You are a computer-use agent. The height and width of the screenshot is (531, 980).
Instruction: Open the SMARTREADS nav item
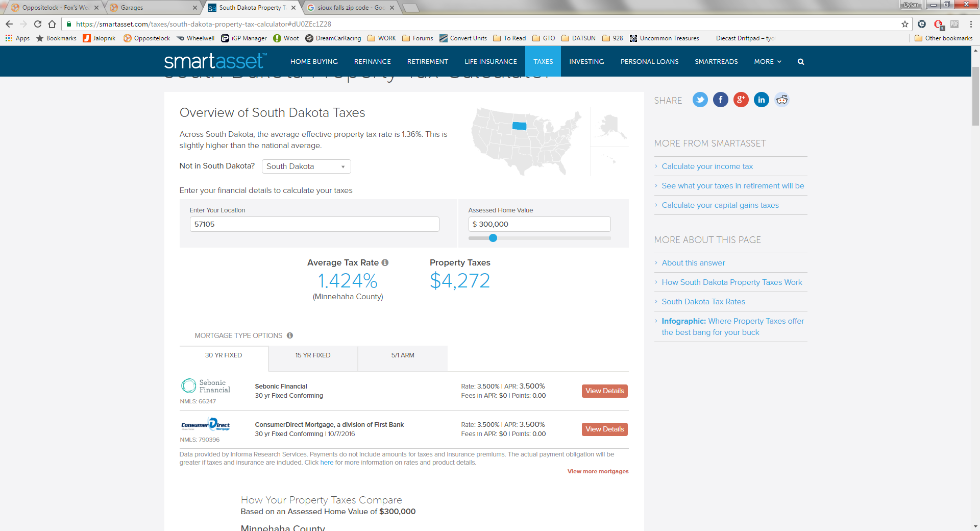tap(716, 62)
